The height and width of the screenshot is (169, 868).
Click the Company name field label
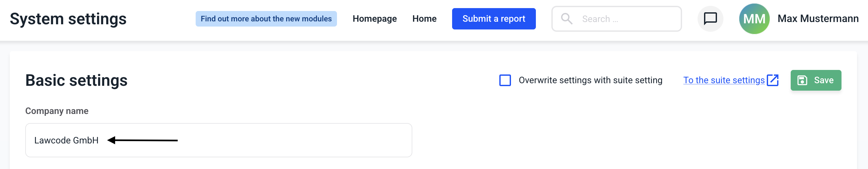click(x=57, y=111)
